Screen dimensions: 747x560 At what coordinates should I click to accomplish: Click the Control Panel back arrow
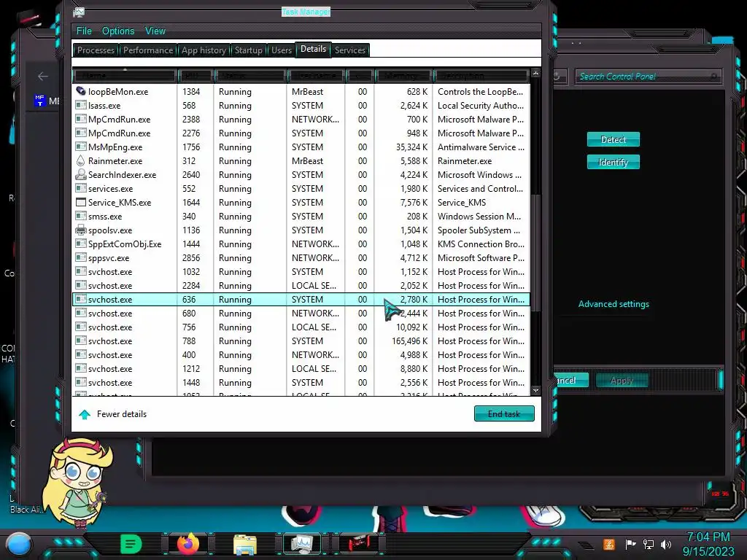point(43,76)
